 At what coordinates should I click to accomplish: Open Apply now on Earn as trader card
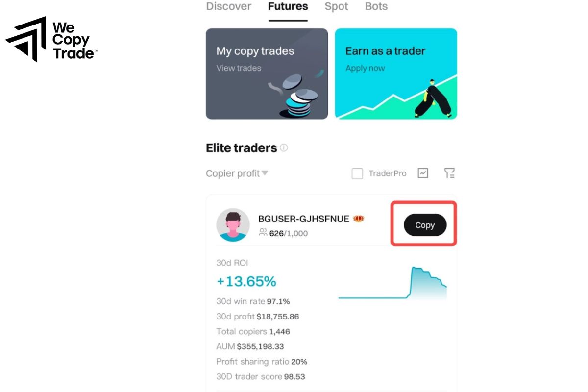[365, 68]
